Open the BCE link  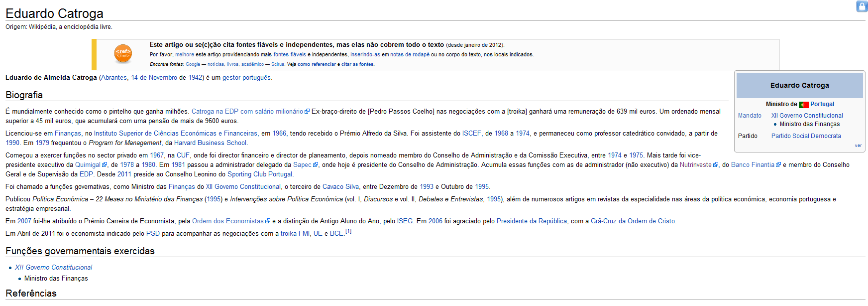pos(336,234)
